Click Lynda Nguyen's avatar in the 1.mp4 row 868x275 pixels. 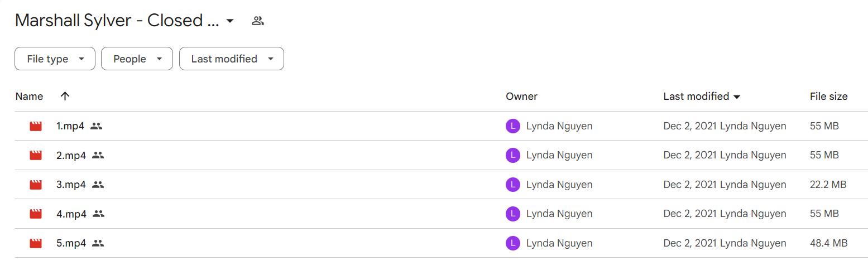(512, 126)
